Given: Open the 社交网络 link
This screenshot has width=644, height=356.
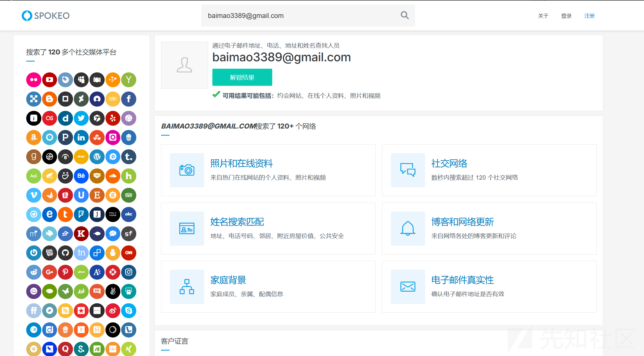Looking at the screenshot, I should [x=449, y=164].
